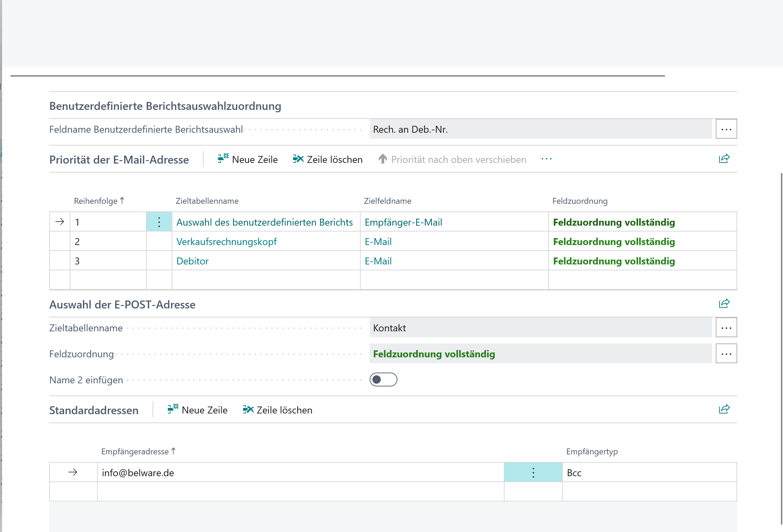Click Zeile löschen in the Priorität section
The width and height of the screenshot is (783, 532).
(x=328, y=159)
